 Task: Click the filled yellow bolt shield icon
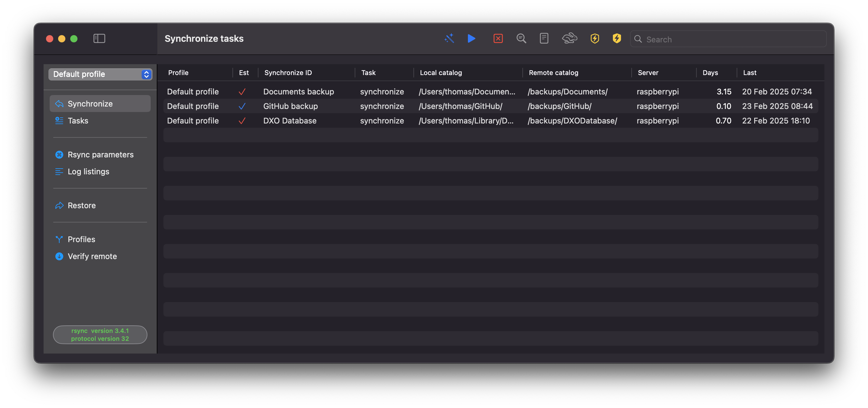tap(616, 38)
